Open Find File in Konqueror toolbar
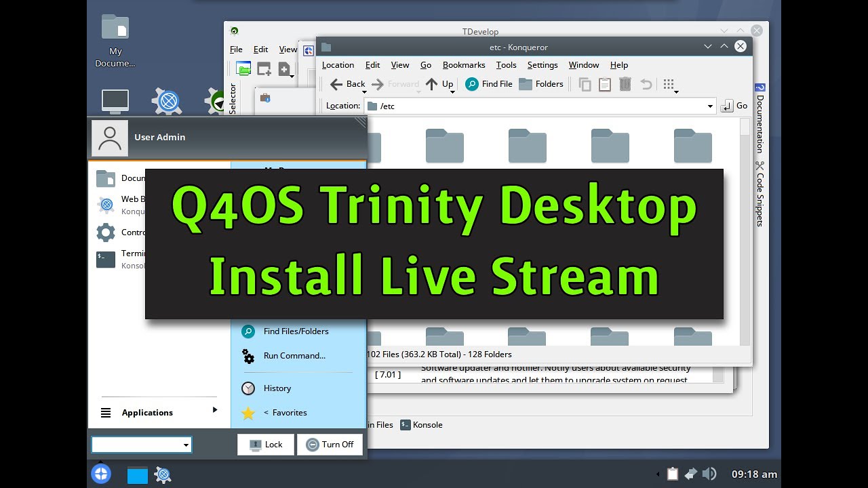The image size is (868, 488). coord(488,84)
